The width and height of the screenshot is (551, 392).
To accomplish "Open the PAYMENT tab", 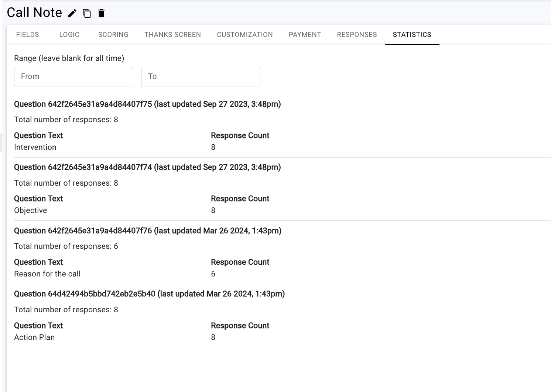I will click(x=304, y=34).
